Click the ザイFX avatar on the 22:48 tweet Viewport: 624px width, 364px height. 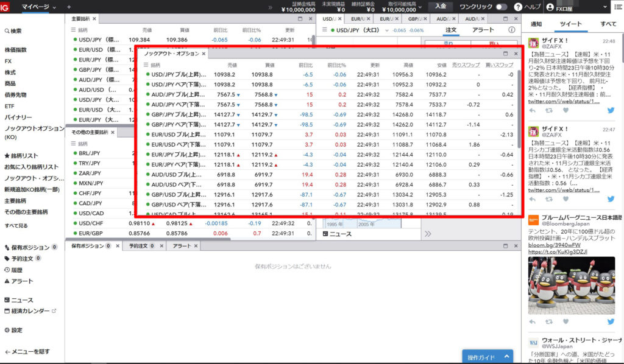[x=533, y=43]
